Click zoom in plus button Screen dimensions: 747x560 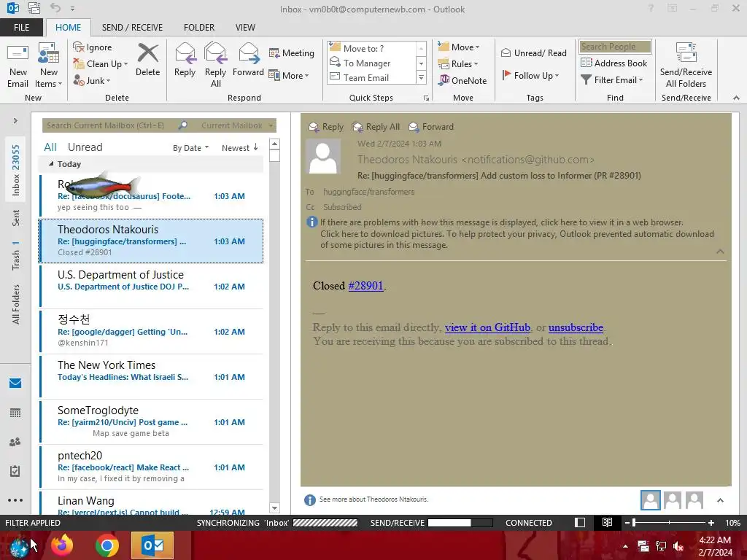pos(711,523)
